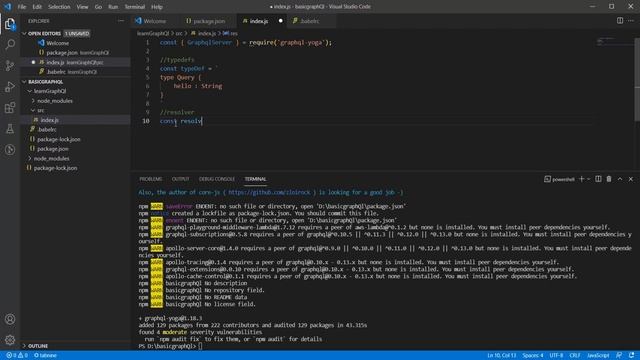Split the terminal panel
Image resolution: width=640 pixels, height=360 pixels.
point(598,179)
